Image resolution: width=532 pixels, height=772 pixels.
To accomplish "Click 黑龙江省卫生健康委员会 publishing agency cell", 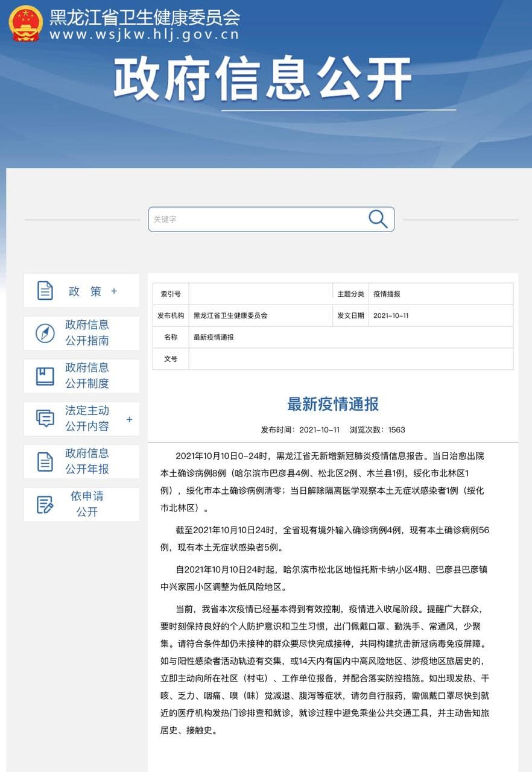I will tap(261, 315).
